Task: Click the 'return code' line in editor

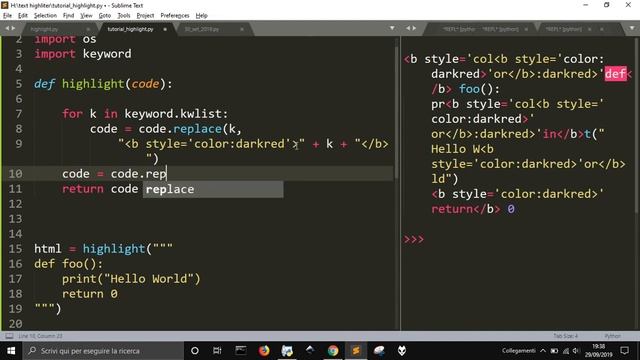Action: (100, 189)
